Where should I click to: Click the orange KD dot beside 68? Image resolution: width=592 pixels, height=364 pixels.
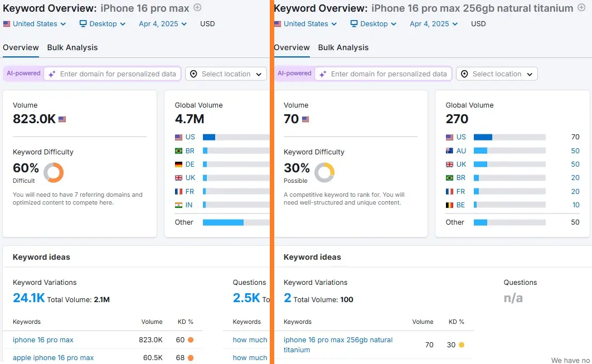(x=191, y=358)
